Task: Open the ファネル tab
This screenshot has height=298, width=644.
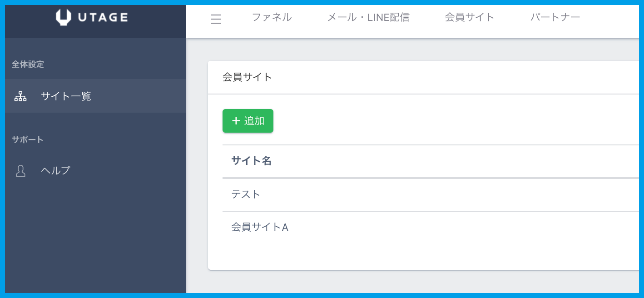Action: coord(272,18)
